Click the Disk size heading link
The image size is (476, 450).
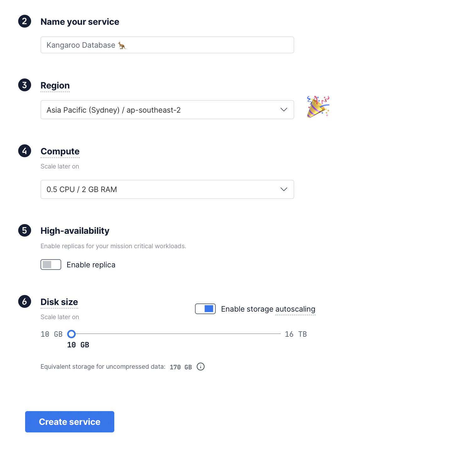coord(59,302)
